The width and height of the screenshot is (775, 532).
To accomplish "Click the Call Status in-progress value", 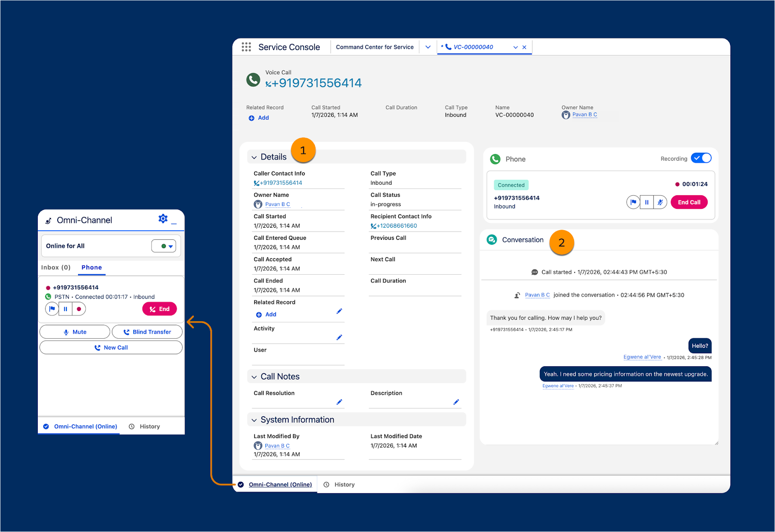I will 386,204.
